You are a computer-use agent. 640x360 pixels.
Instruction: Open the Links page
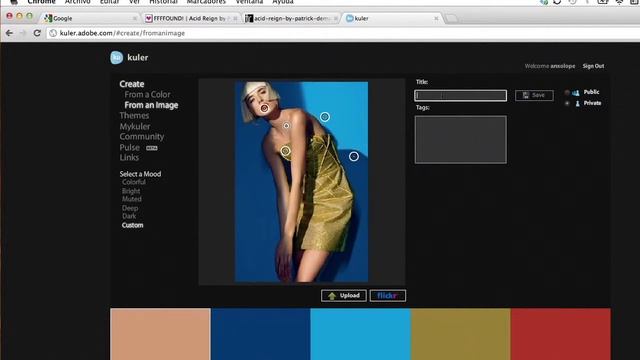click(x=129, y=158)
